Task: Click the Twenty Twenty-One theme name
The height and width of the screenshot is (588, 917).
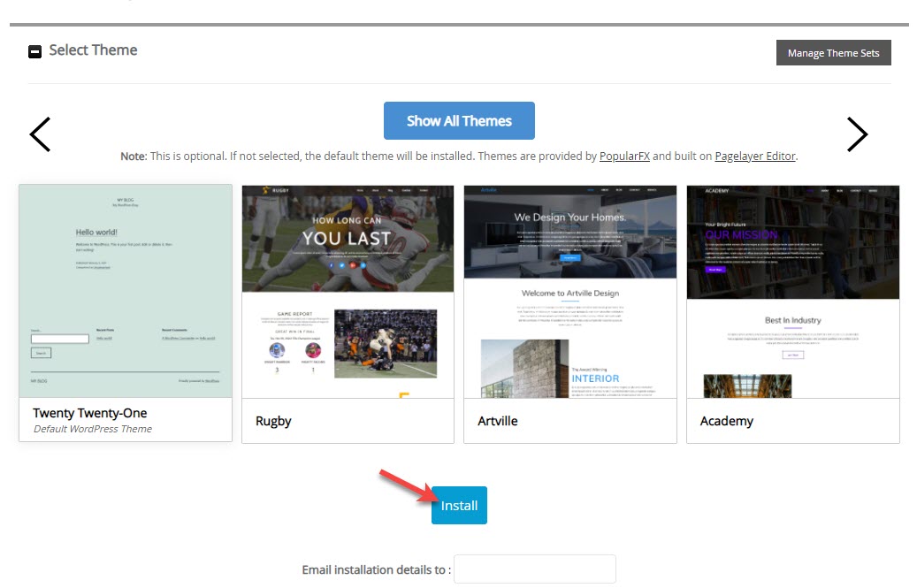Action: click(89, 413)
